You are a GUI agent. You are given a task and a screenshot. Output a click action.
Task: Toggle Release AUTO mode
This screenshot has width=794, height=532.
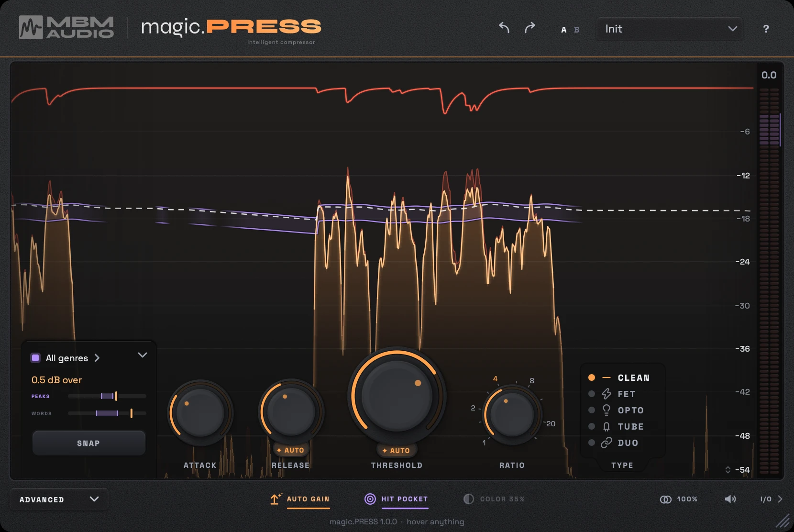(290, 450)
